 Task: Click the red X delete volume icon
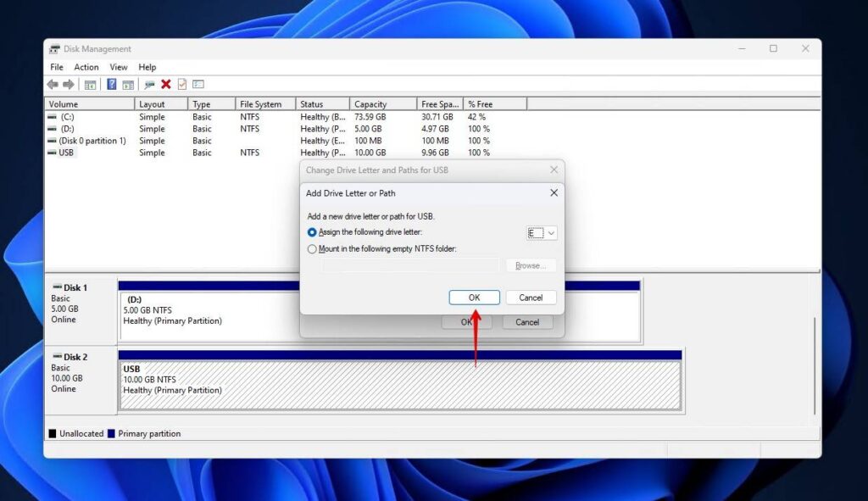pos(165,84)
